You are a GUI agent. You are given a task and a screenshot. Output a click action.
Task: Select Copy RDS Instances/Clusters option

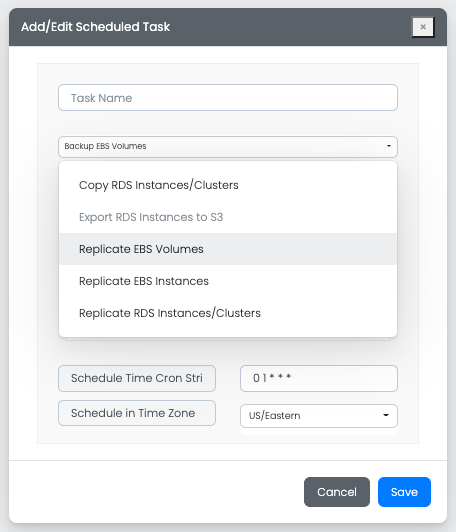point(228,185)
